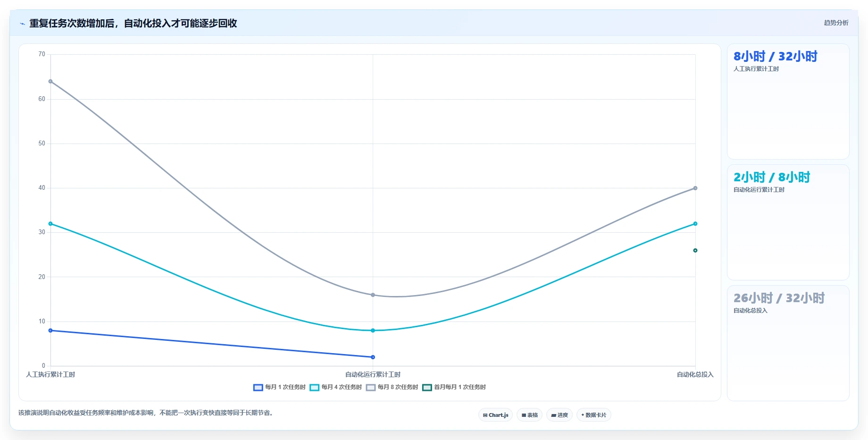Toggle the 每月 1 次任务时 legend series
Viewport: 868px width, 440px height.
(x=279, y=387)
